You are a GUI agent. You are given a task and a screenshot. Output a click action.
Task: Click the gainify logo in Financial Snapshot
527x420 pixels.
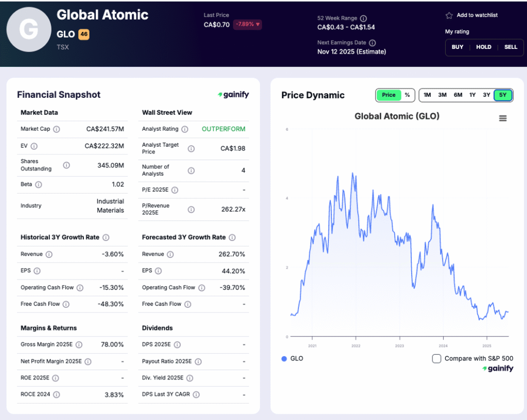pyautogui.click(x=233, y=95)
